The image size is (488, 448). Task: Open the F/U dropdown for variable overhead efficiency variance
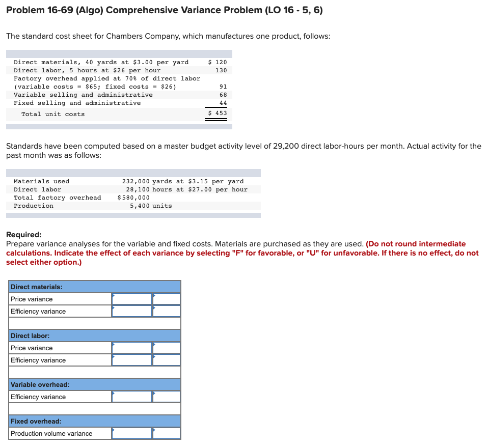(x=166, y=397)
